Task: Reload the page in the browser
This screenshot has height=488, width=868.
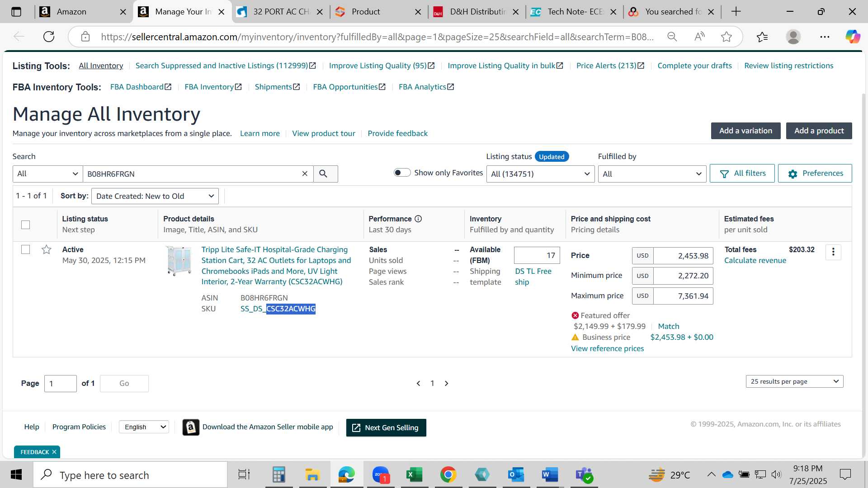Action: tap(49, 37)
